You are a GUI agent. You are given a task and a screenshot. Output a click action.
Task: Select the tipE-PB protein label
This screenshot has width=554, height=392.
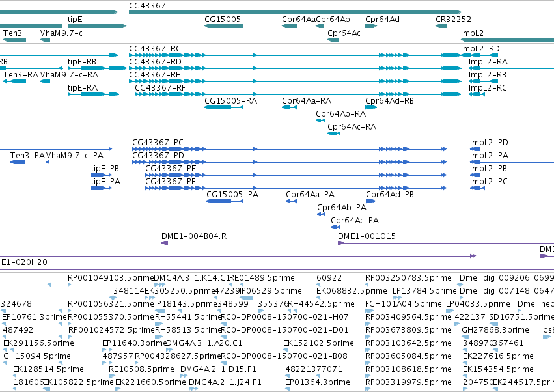click(105, 169)
